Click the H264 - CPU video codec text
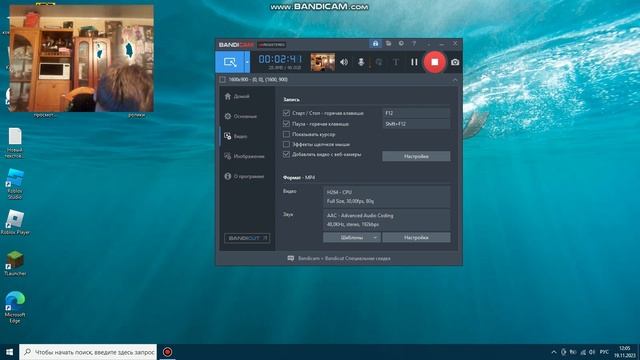The width and height of the screenshot is (640, 360). pos(339,192)
